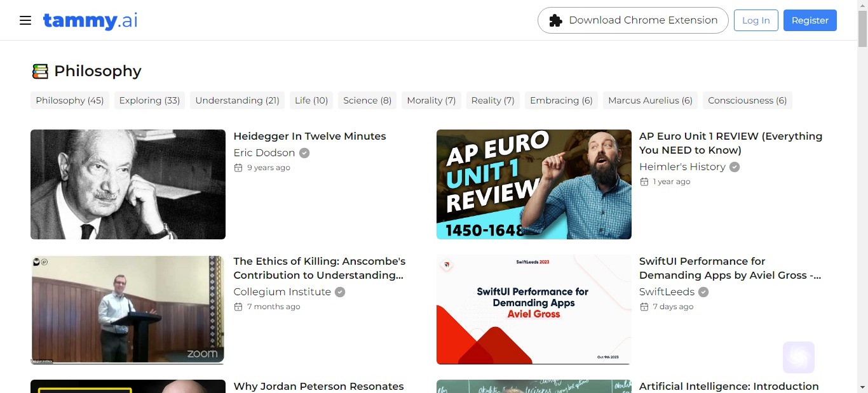Open AP Euro Unit 1 REVIEW title

731,143
